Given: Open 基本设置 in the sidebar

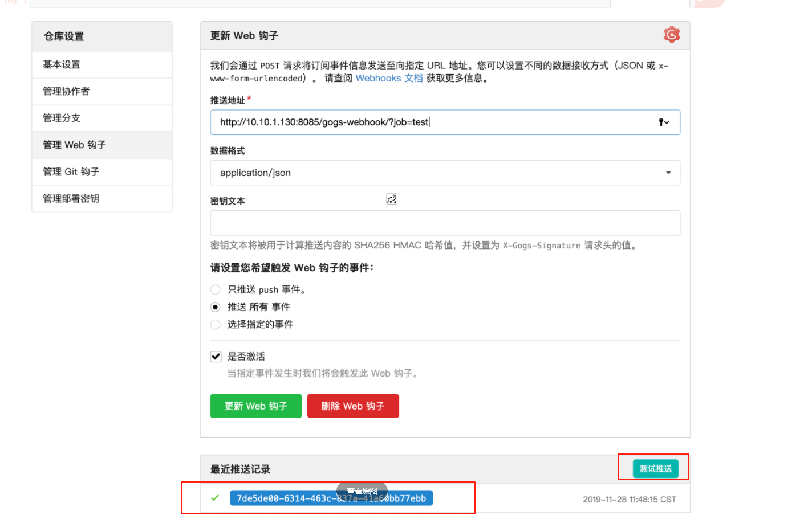Looking at the screenshot, I should (102, 64).
